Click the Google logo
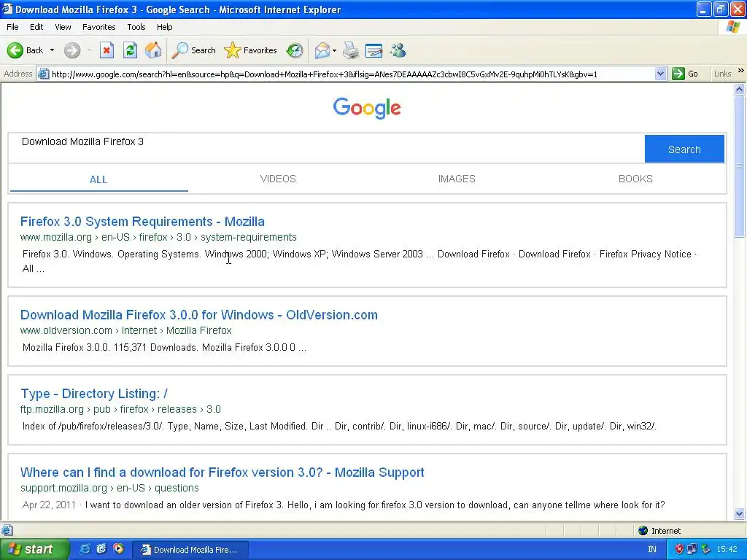The width and height of the screenshot is (747, 560). (x=367, y=108)
